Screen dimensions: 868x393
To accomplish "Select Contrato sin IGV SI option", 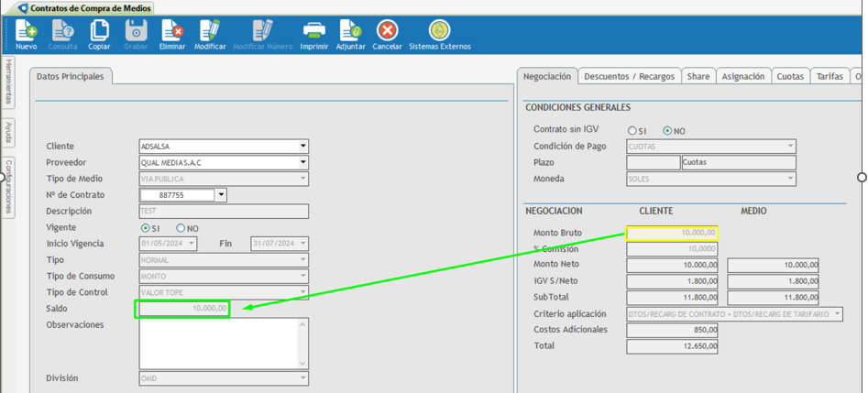I will (632, 131).
